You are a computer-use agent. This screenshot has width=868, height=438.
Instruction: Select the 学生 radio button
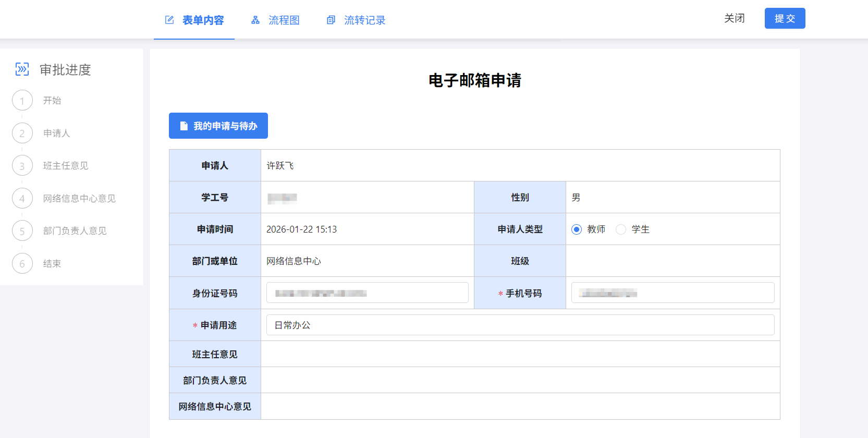click(621, 229)
